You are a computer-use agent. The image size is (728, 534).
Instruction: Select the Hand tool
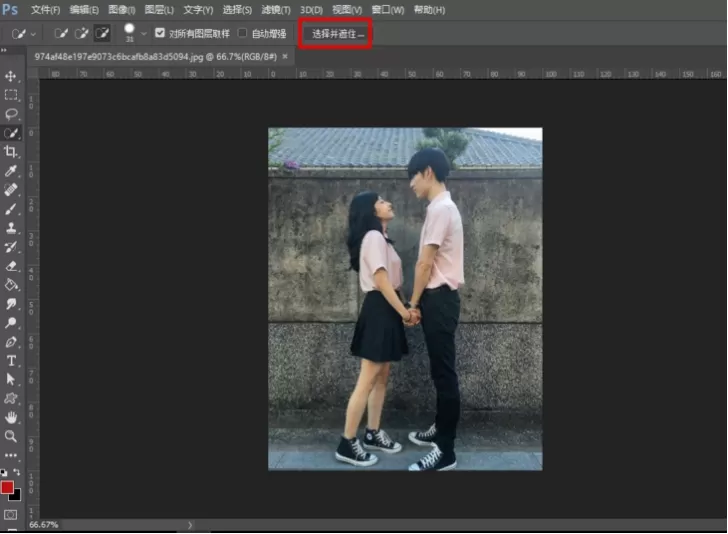(11, 417)
